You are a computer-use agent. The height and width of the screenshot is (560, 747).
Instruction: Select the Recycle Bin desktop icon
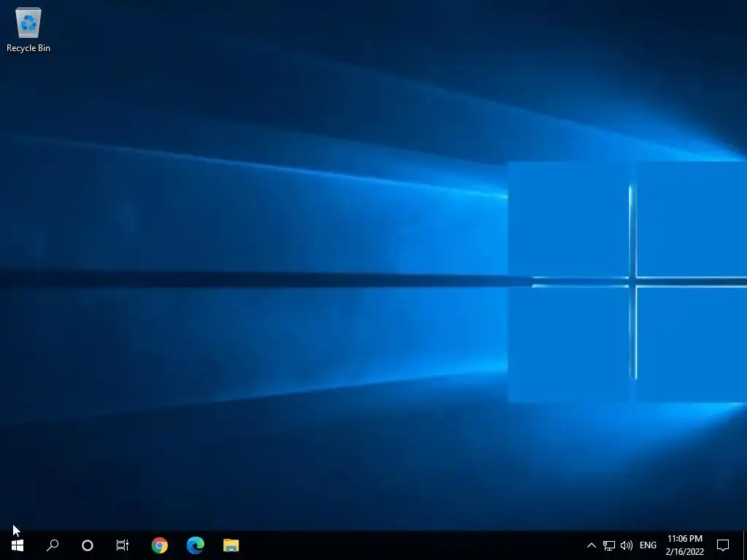28,29
